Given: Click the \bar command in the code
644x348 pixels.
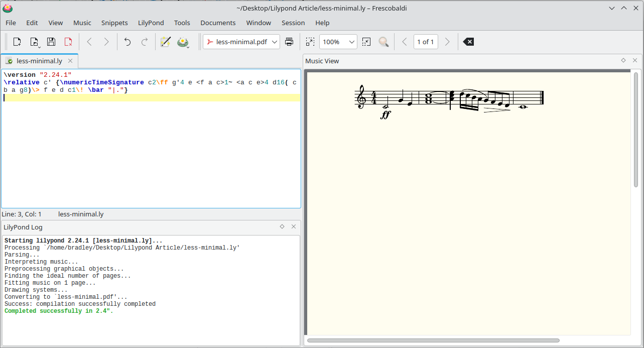Looking at the screenshot, I should (x=96, y=90).
